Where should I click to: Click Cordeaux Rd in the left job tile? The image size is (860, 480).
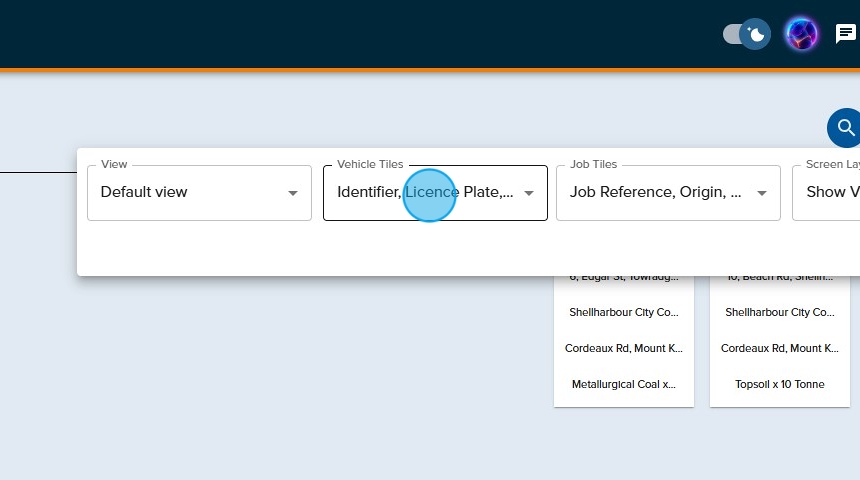point(624,348)
